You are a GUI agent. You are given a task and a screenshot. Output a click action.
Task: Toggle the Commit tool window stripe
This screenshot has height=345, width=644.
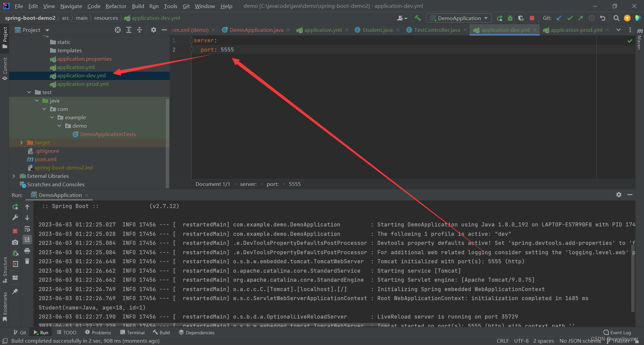point(5,68)
